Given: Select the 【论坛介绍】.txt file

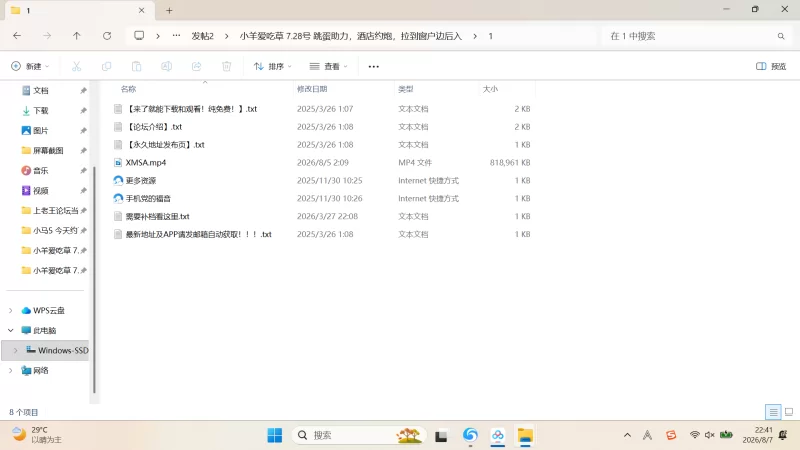Looking at the screenshot, I should click(x=154, y=127).
